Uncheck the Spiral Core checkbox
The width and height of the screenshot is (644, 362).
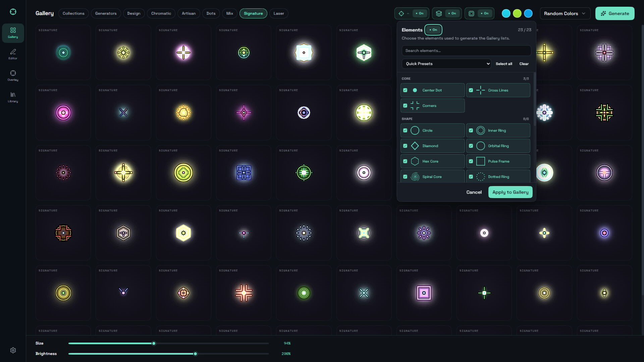pos(405,177)
